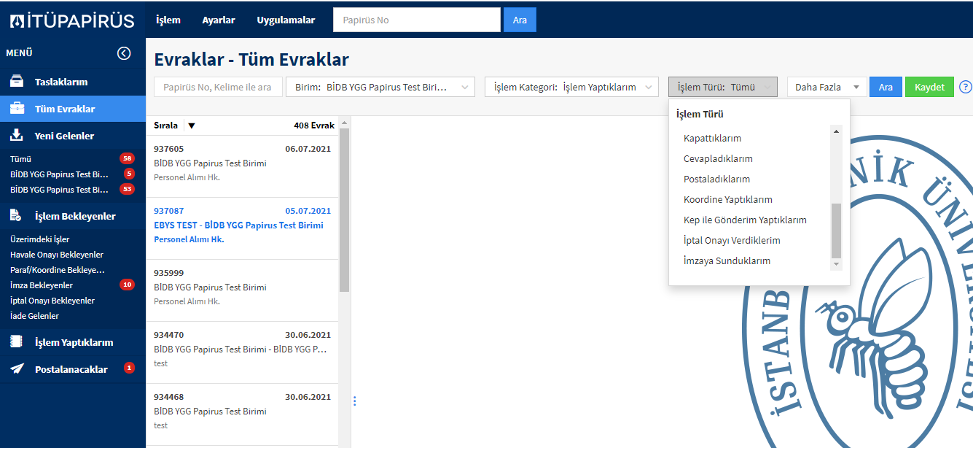Viewport: 974px width, 449px height.
Task: Click the vertical dots panel handle
Action: [355, 401]
